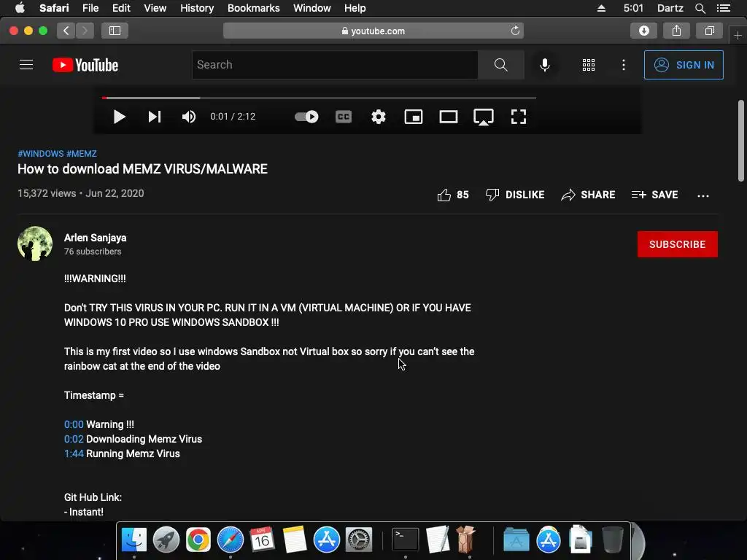Play the video
Screen dimensions: 747x560
119,117
